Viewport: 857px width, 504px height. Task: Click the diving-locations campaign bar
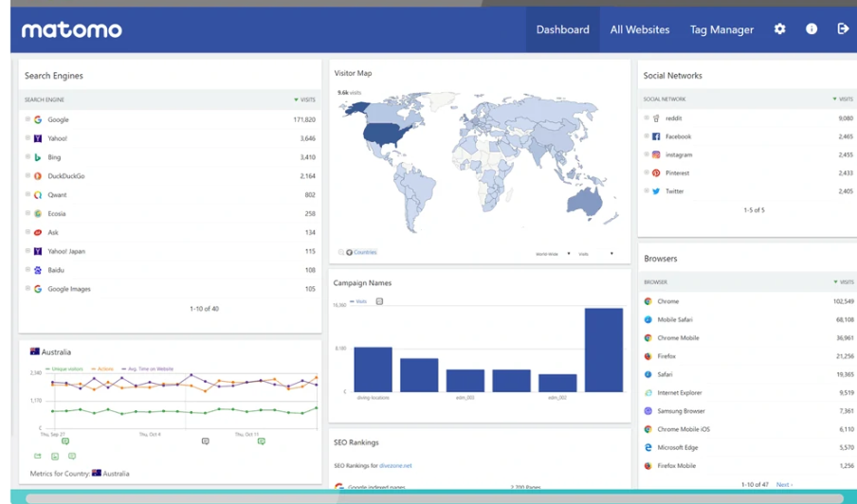pos(373,369)
